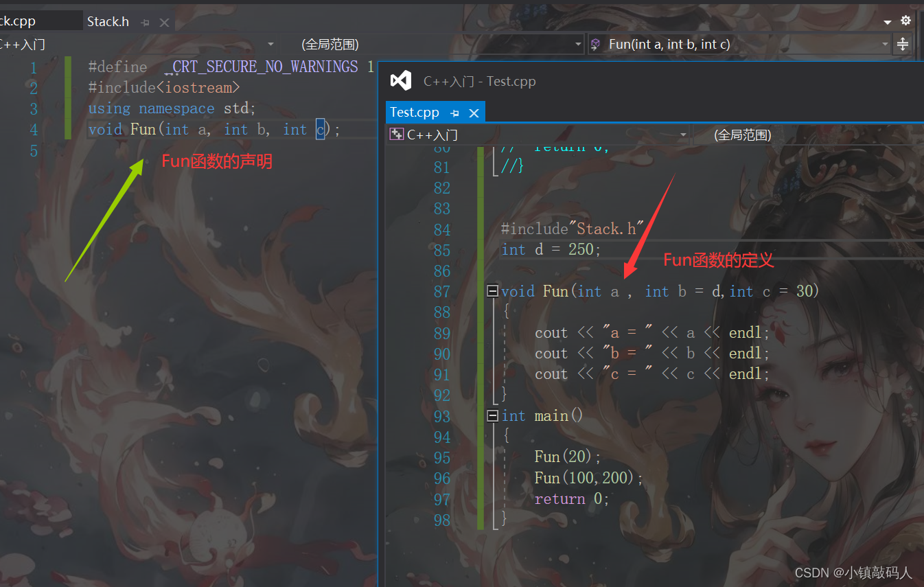
Task: Click the cout << "c = " line
Action: (653, 374)
